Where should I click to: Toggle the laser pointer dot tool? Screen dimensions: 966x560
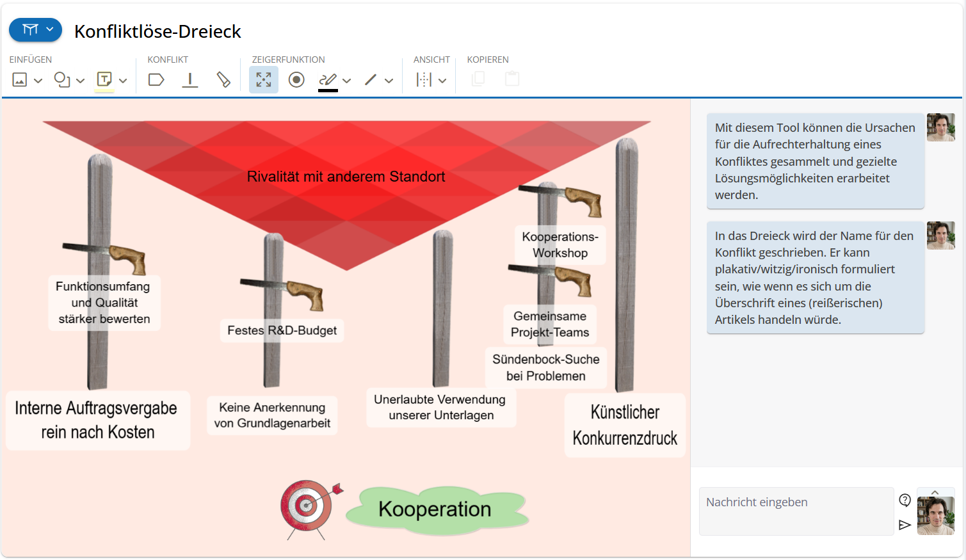coord(296,80)
